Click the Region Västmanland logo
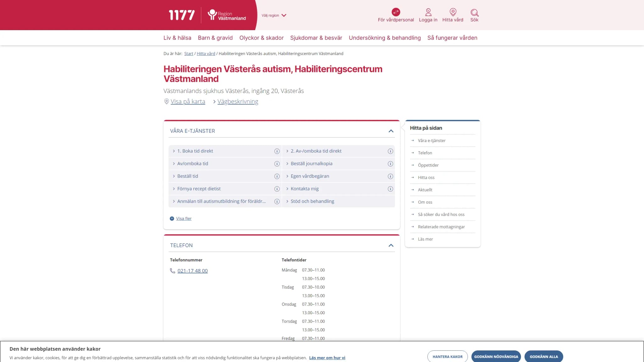The height and width of the screenshot is (362, 644). [227, 15]
